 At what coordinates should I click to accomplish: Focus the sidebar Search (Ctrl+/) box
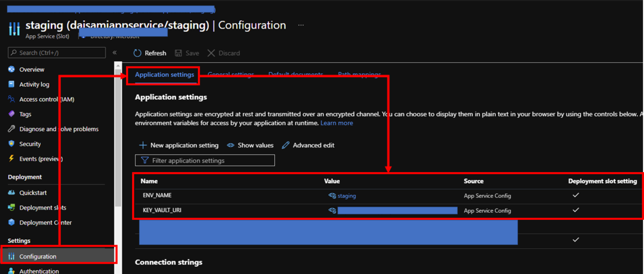56,53
